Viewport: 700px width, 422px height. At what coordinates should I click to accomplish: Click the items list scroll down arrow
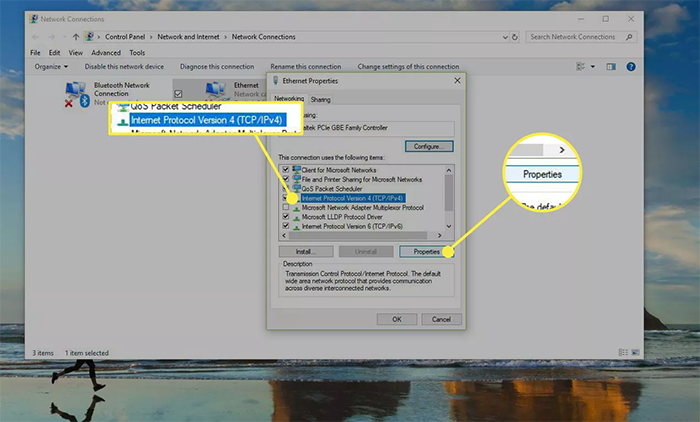tap(449, 226)
